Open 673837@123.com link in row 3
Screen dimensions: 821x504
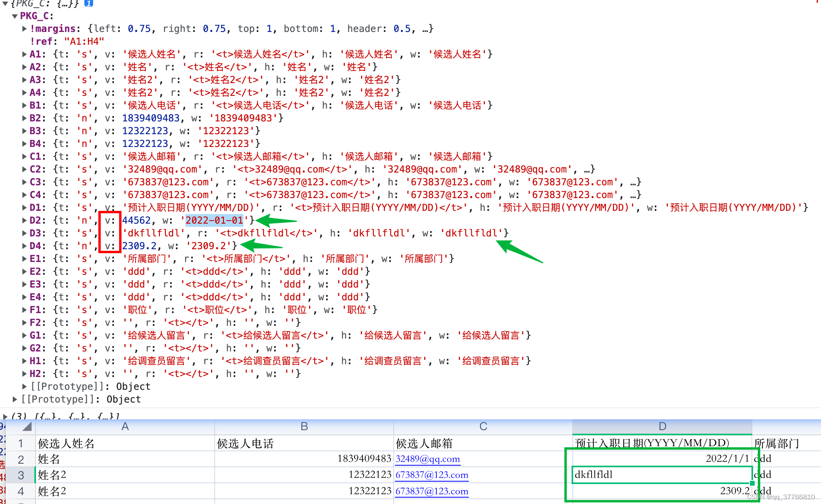[x=431, y=475]
